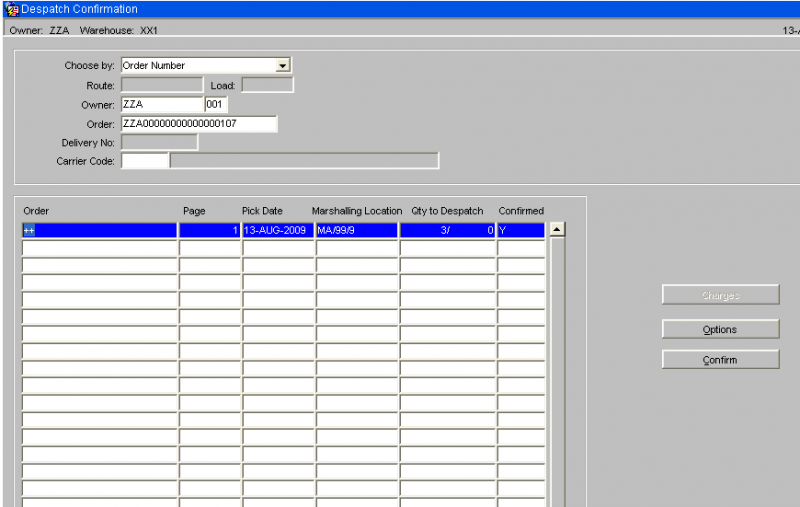Click the Options button
800x507 pixels.
pyautogui.click(x=720, y=329)
